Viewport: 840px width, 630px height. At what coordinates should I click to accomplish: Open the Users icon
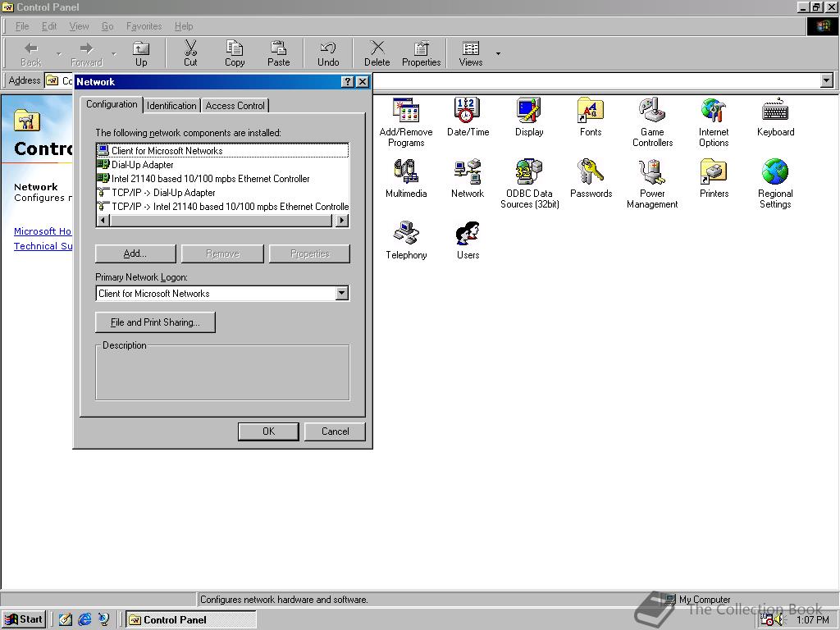[468, 240]
